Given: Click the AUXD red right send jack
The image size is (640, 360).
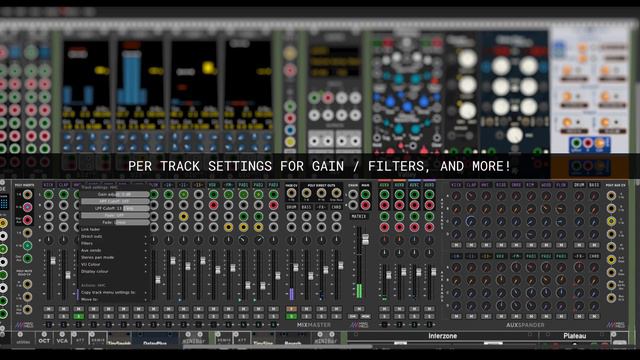Looking at the screenshot, I should pos(429,205).
